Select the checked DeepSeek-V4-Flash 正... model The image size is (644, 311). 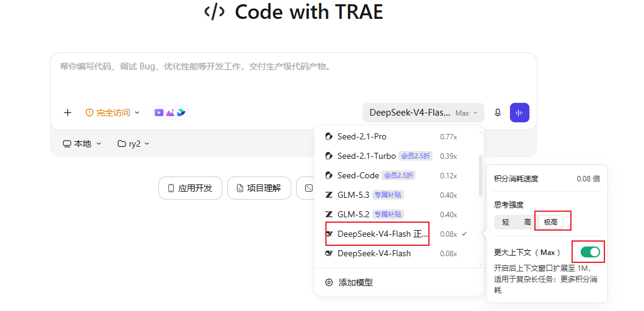[x=397, y=234]
